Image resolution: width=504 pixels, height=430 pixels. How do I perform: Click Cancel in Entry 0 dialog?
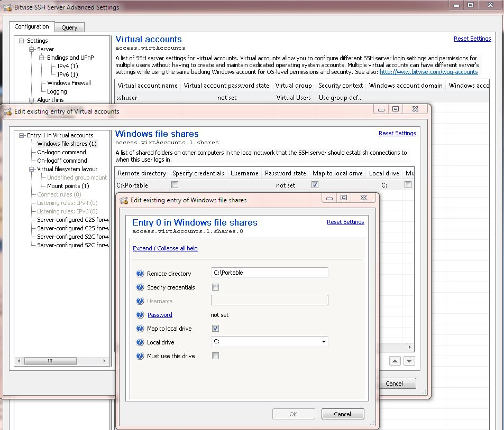tap(343, 414)
